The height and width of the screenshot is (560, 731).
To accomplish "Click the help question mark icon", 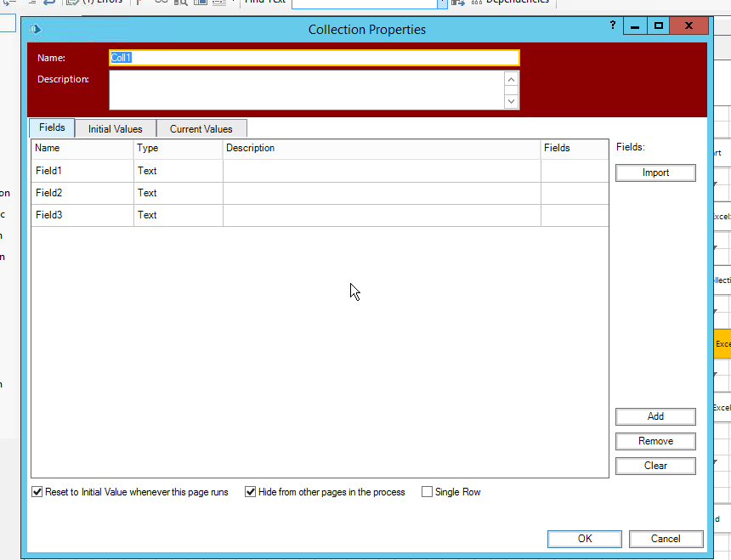I will pos(613,25).
